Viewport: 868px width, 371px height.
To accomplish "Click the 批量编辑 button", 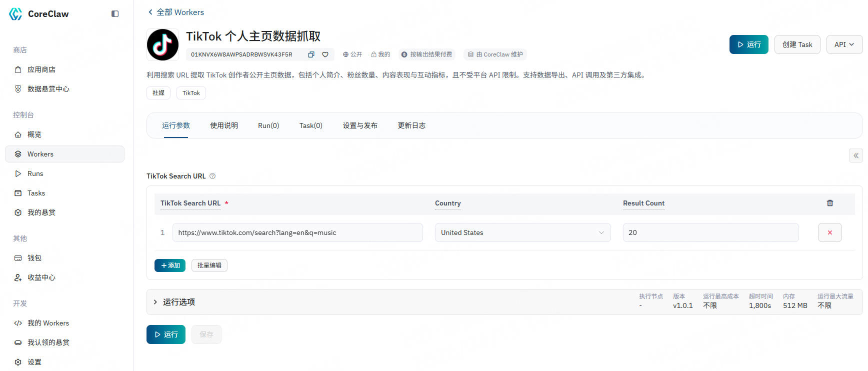I will [209, 265].
